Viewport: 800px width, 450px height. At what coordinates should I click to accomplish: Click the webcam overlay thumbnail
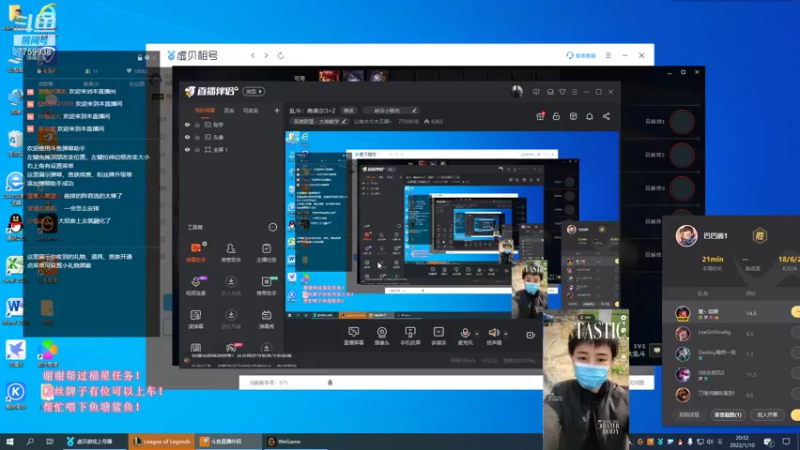[585, 379]
